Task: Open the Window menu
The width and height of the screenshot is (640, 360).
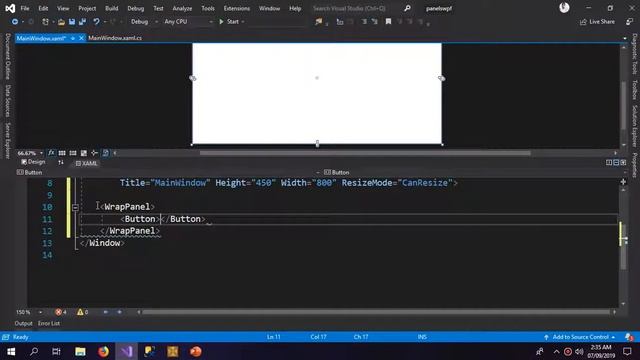Action: click(269, 8)
